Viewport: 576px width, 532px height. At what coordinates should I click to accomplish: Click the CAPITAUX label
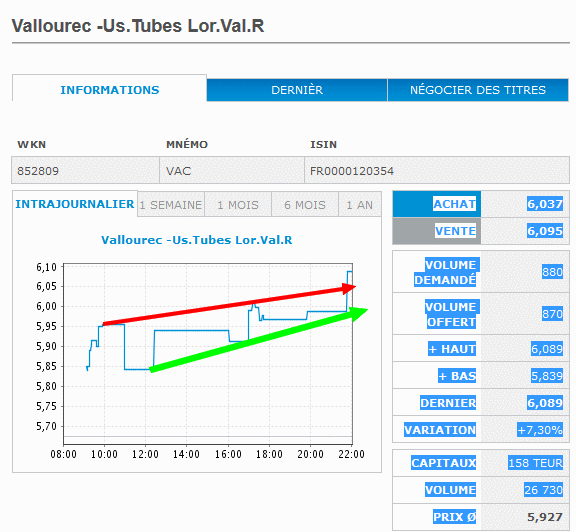click(x=443, y=463)
